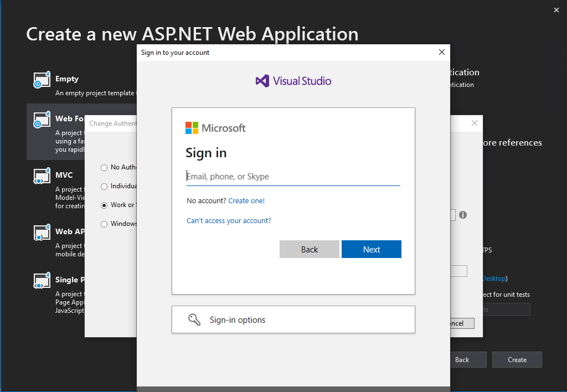Click the info icon next to the checkbox
This screenshot has height=392, width=567.
pyautogui.click(x=463, y=215)
